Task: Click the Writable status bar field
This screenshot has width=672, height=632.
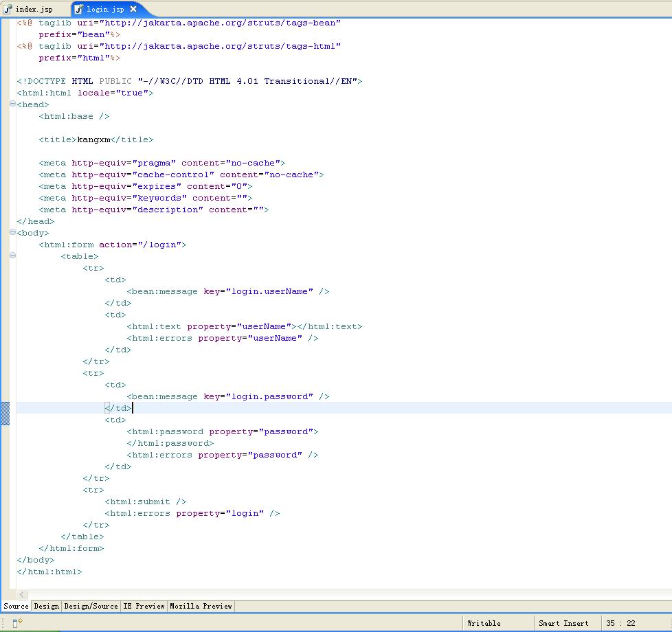Action: click(484, 624)
